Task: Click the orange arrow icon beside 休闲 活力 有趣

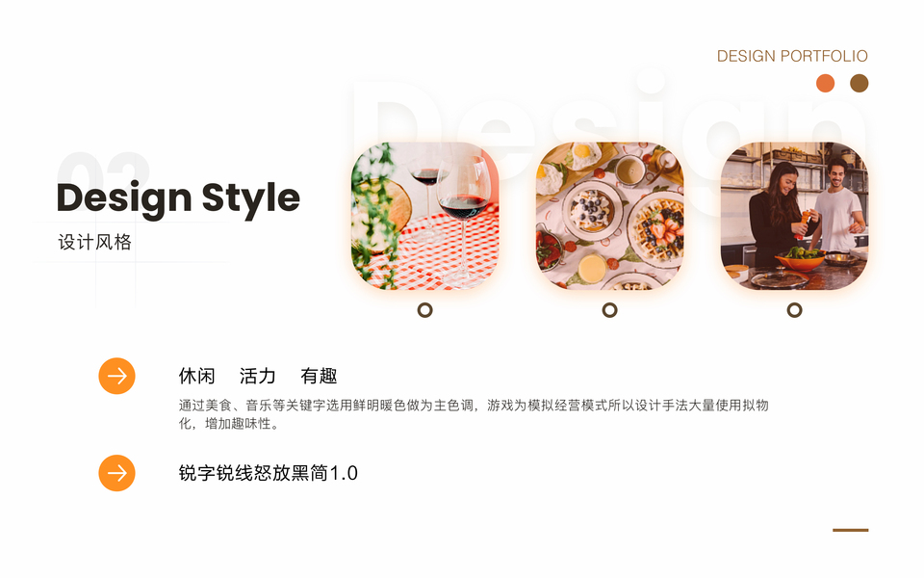Action: 116,376
